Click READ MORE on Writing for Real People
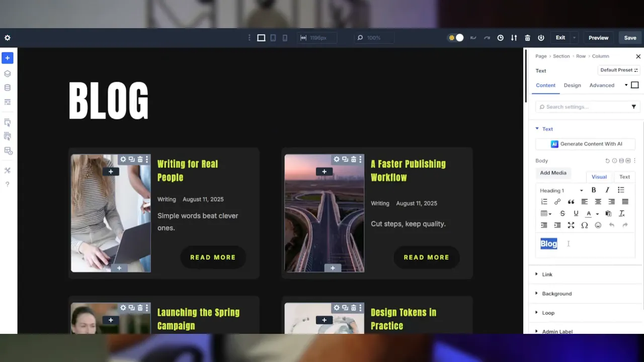 click(213, 257)
